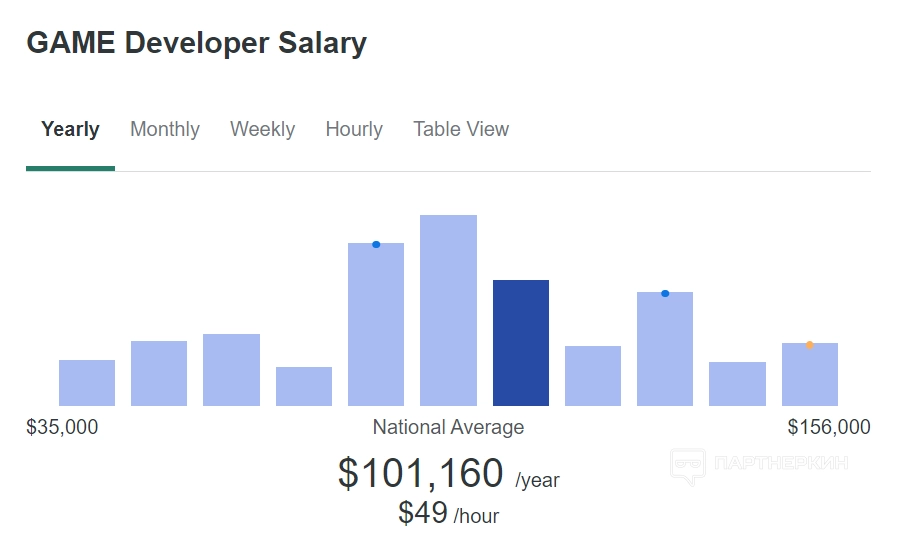Switch to Table View

coord(461,129)
